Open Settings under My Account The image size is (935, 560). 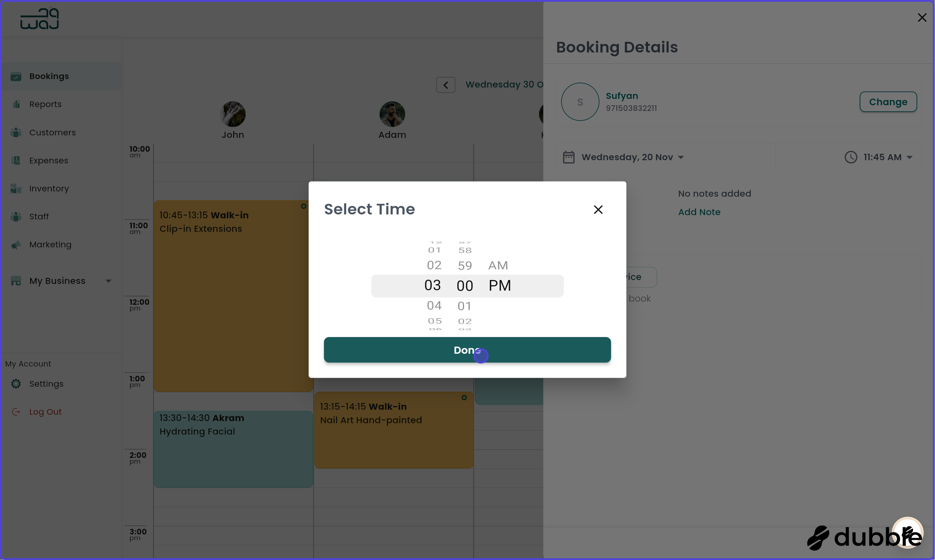pyautogui.click(x=46, y=383)
